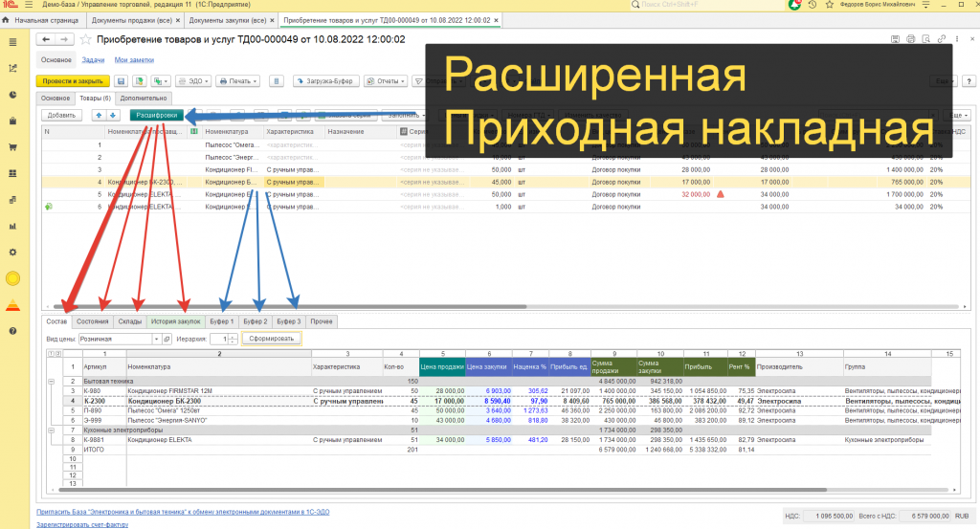The height and width of the screenshot is (529, 980).
Task: Click the Добавить button
Action: [61, 115]
